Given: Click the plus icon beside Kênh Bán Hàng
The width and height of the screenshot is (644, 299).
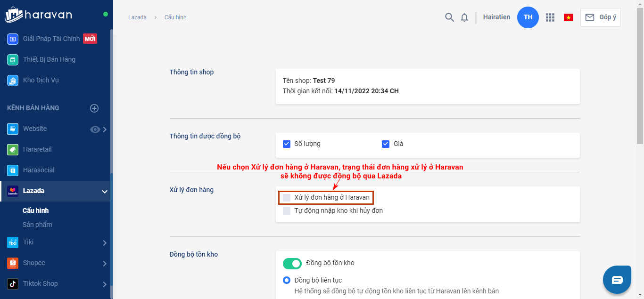Looking at the screenshot, I should [x=94, y=108].
